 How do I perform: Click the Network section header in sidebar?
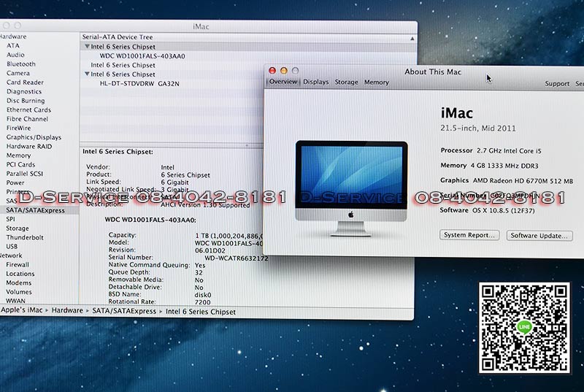pyautogui.click(x=11, y=255)
